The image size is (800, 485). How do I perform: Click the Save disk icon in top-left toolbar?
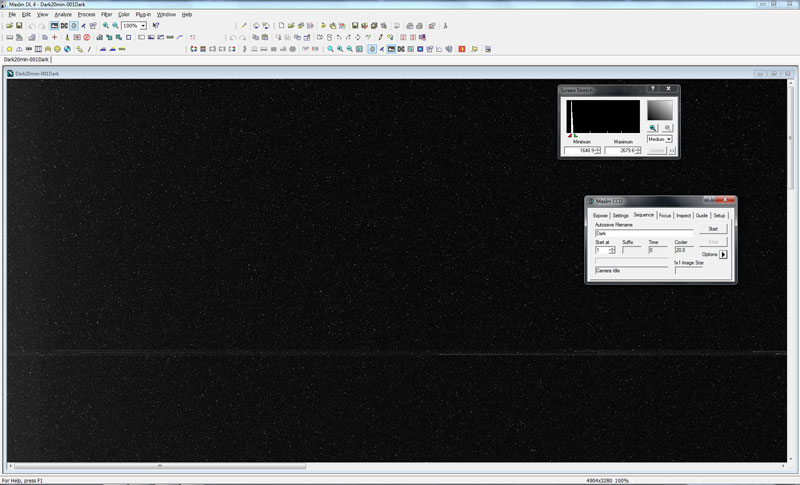coord(19,25)
